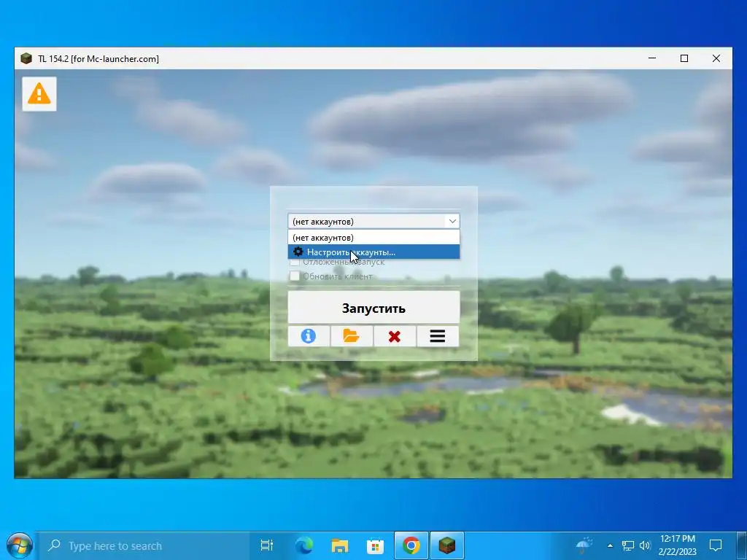Click the taskbar search box
The width and height of the screenshot is (747, 560).
pyautogui.click(x=144, y=545)
